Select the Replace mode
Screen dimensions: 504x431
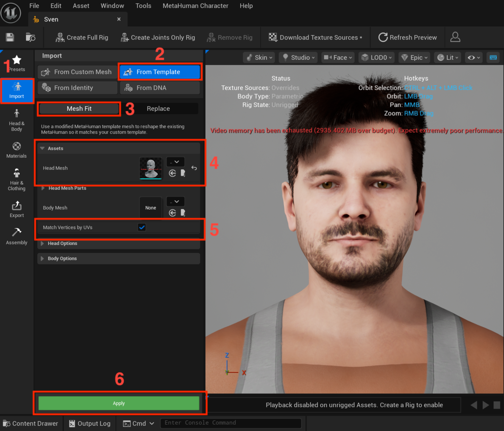(158, 108)
